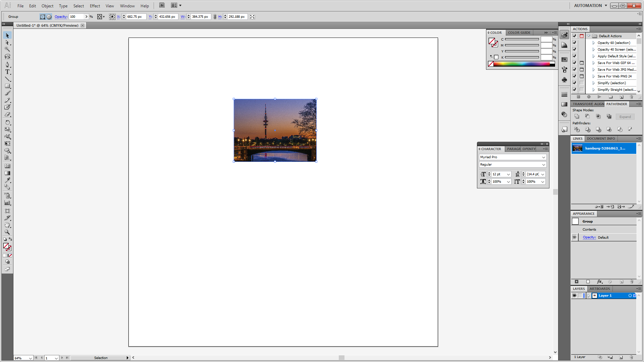644x362 pixels.
Task: Toggle the Opacity 60 (selection) action checkbox
Action: (575, 43)
